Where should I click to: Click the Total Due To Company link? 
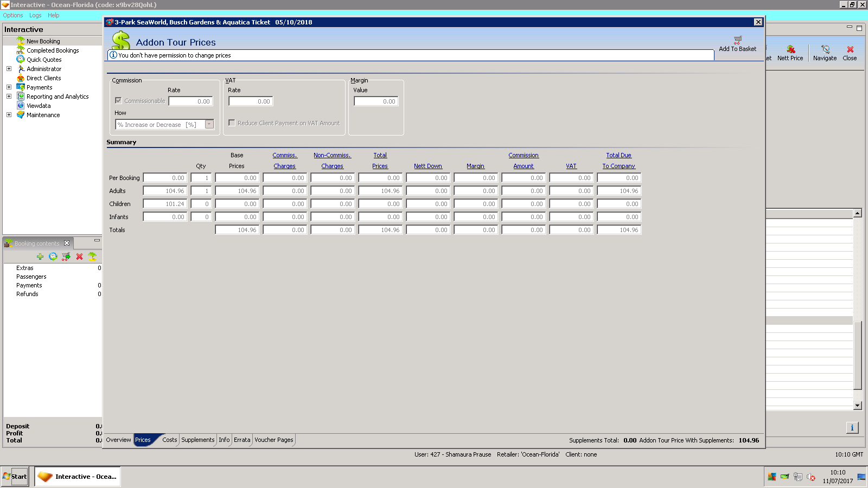click(618, 161)
